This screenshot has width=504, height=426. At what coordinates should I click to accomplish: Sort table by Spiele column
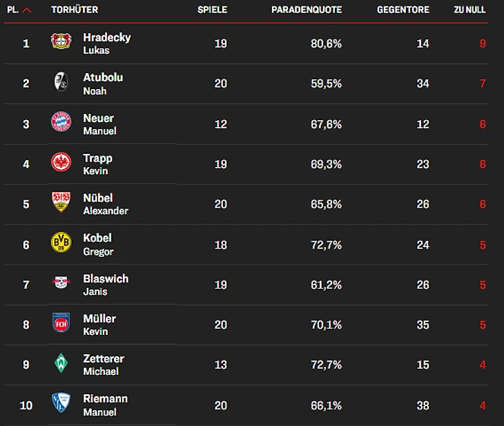coord(212,10)
